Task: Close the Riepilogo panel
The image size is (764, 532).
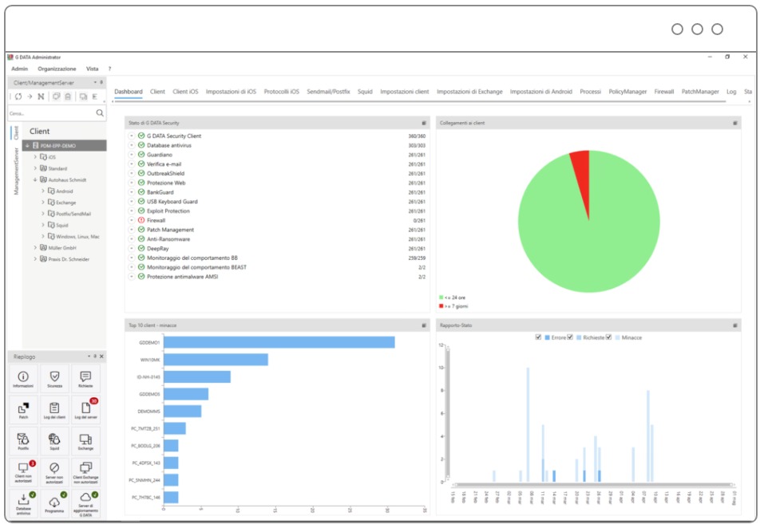Action: coord(101,357)
